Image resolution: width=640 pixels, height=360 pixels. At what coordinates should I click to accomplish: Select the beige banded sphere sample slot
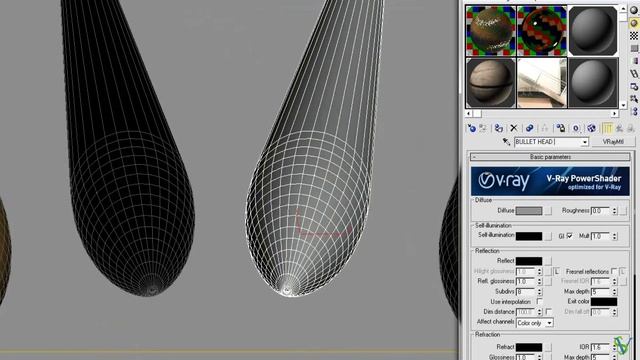click(x=491, y=82)
